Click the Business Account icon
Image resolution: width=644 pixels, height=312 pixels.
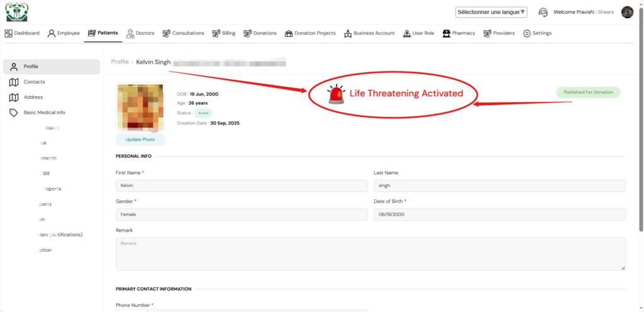(x=347, y=33)
